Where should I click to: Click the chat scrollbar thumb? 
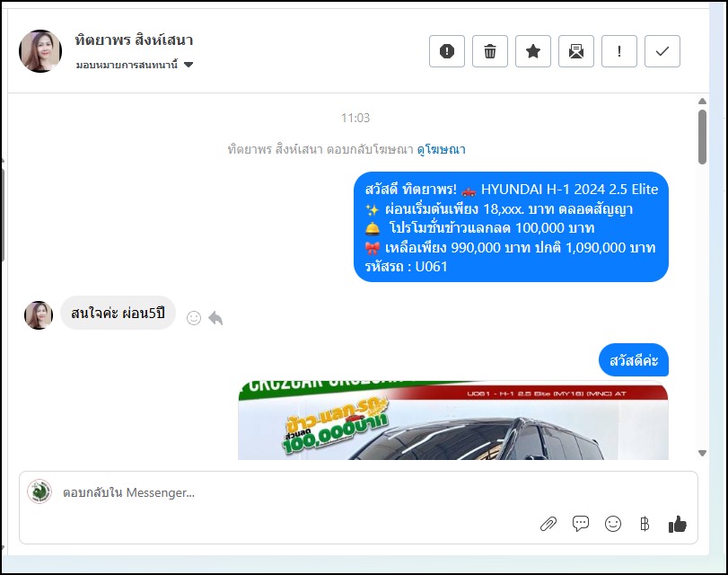[x=703, y=137]
